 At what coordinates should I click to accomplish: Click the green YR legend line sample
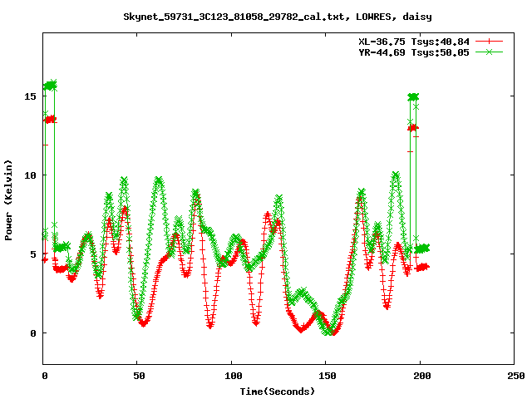489,52
